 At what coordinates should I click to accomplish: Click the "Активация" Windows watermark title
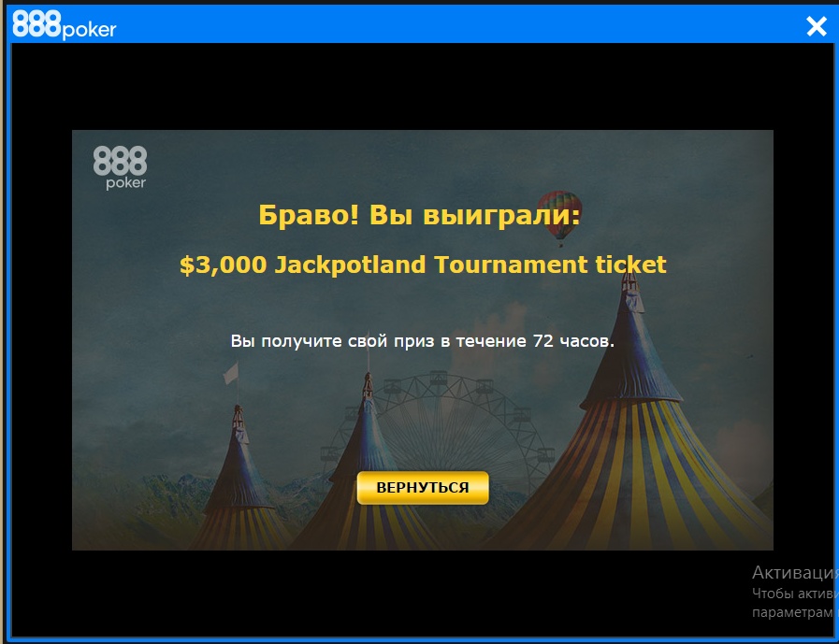coord(795,572)
